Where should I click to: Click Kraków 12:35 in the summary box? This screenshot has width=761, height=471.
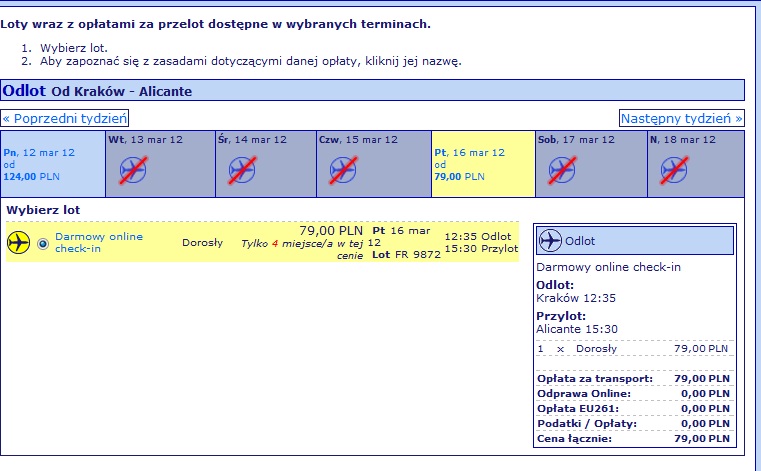[576, 298]
